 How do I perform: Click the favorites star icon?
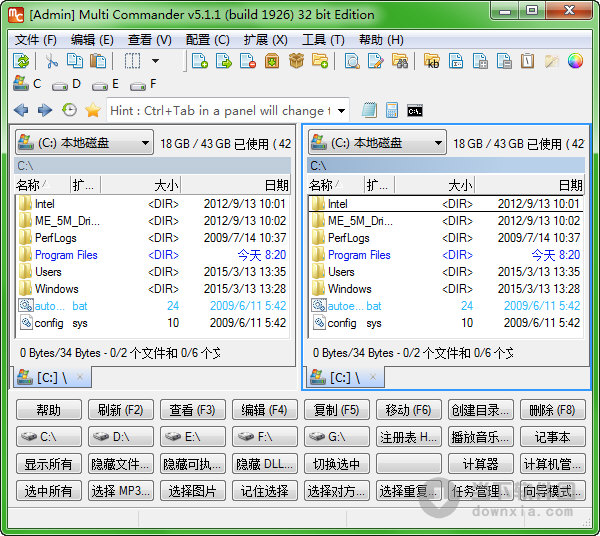93,110
